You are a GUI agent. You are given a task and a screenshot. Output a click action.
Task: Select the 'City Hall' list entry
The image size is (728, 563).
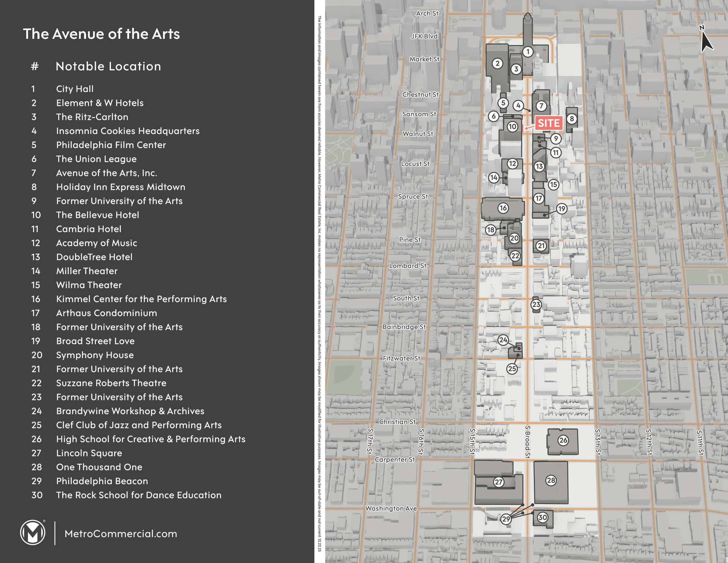coord(75,89)
